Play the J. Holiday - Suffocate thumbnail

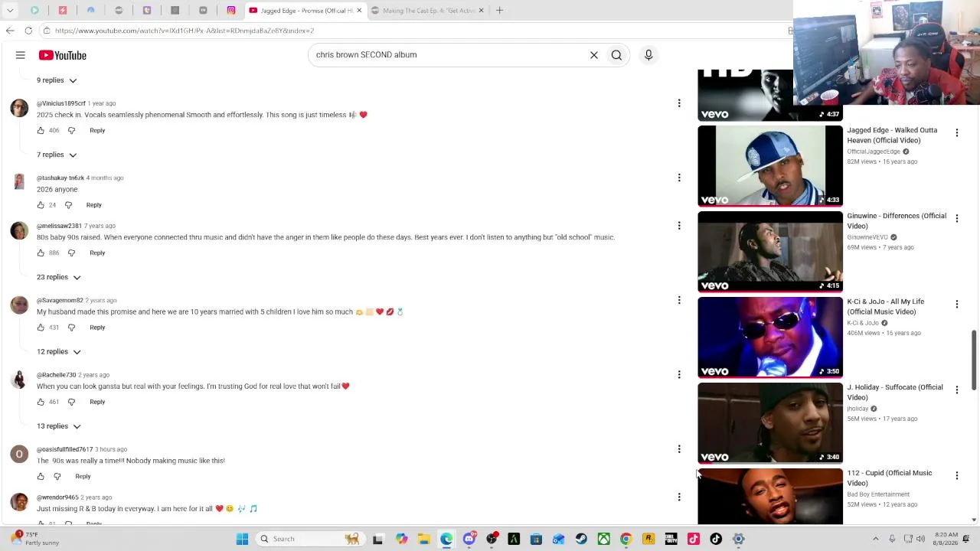pyautogui.click(x=770, y=423)
